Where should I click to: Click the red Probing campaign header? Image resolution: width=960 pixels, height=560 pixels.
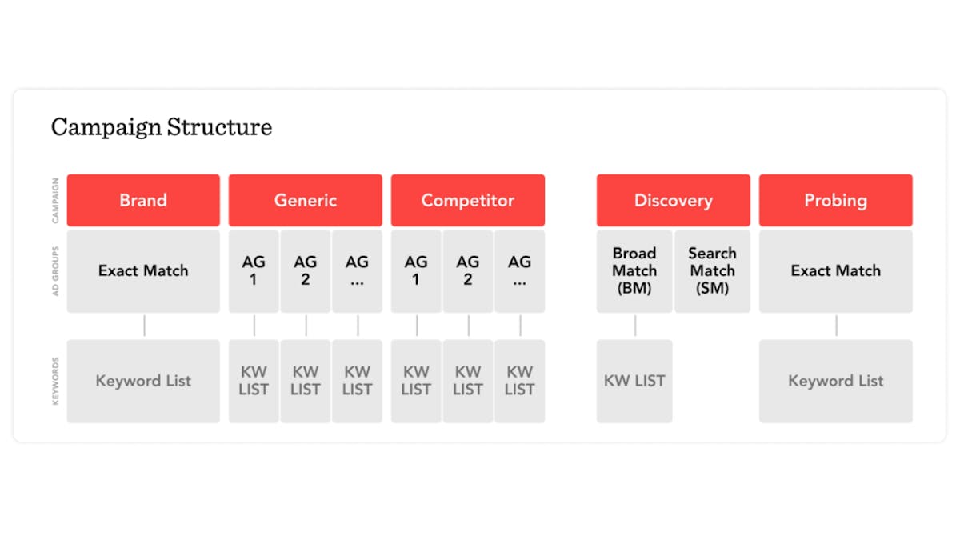point(835,200)
